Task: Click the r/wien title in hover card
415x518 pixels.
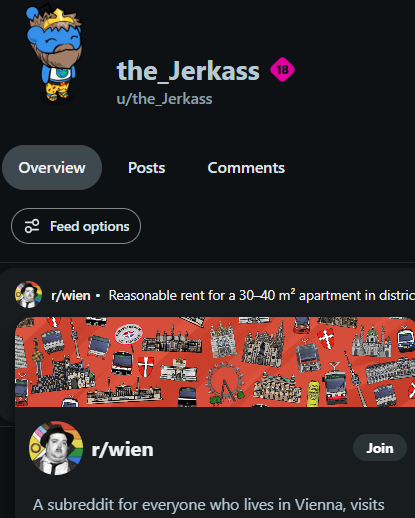Action: tap(122, 449)
